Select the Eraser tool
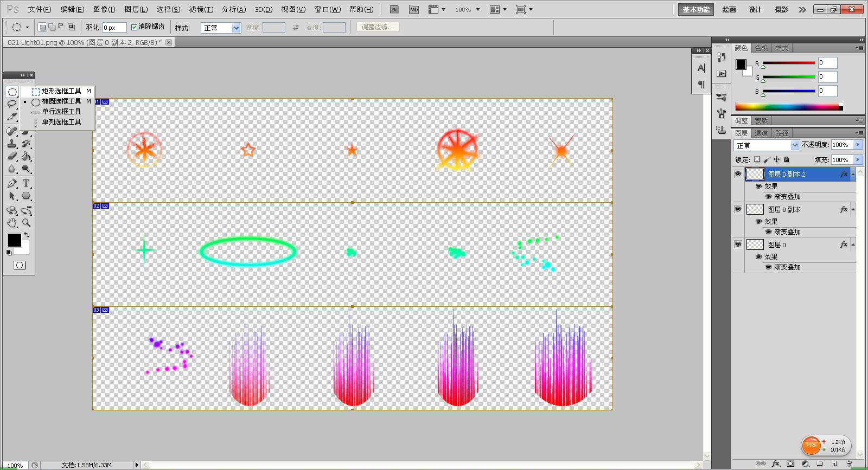Screen dimensions: 868x470 click(12, 156)
